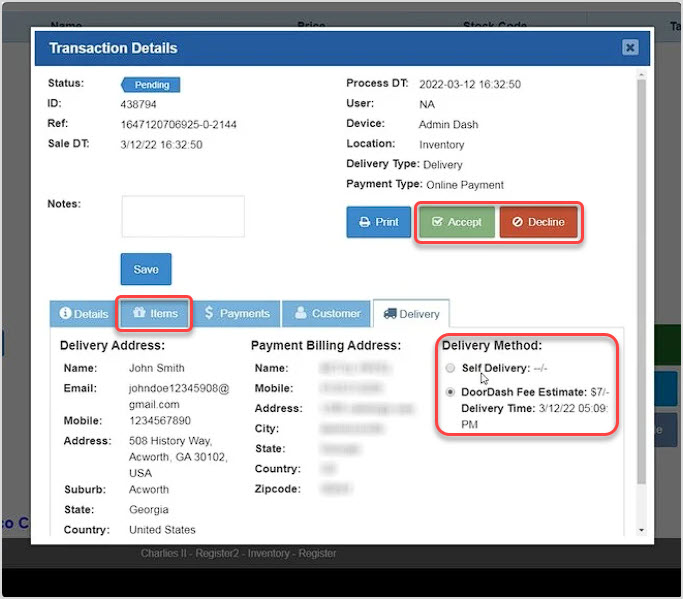Switch to the Customer tab

point(326,313)
